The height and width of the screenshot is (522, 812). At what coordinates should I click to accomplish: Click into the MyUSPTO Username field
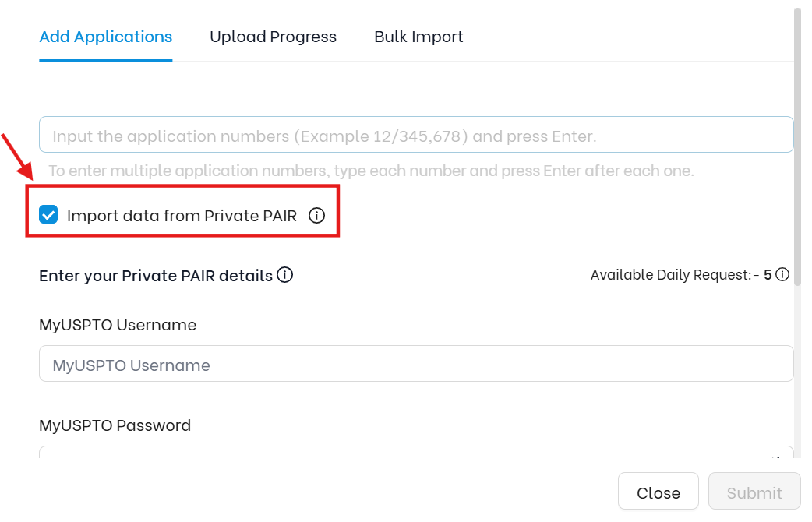point(416,364)
